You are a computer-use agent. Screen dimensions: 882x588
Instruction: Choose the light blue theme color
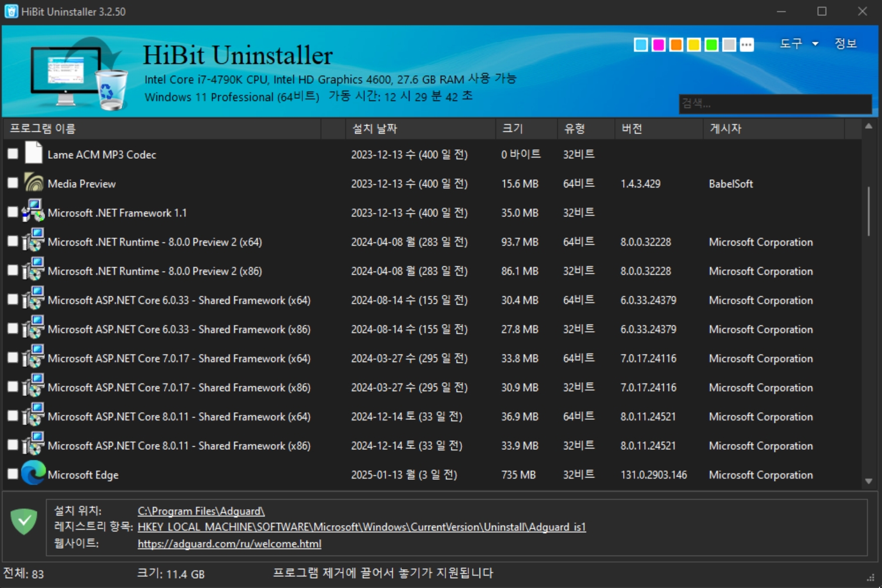point(641,45)
